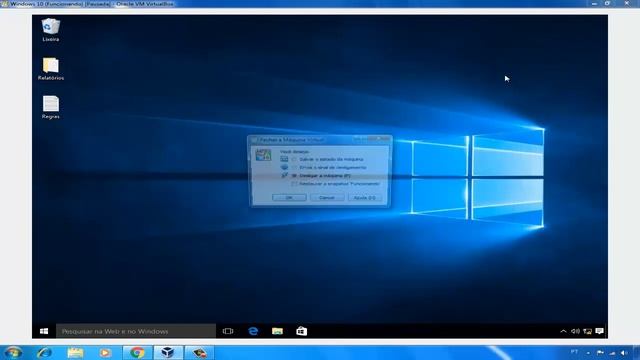Open the guest Windows 10 Start button

pos(44,331)
